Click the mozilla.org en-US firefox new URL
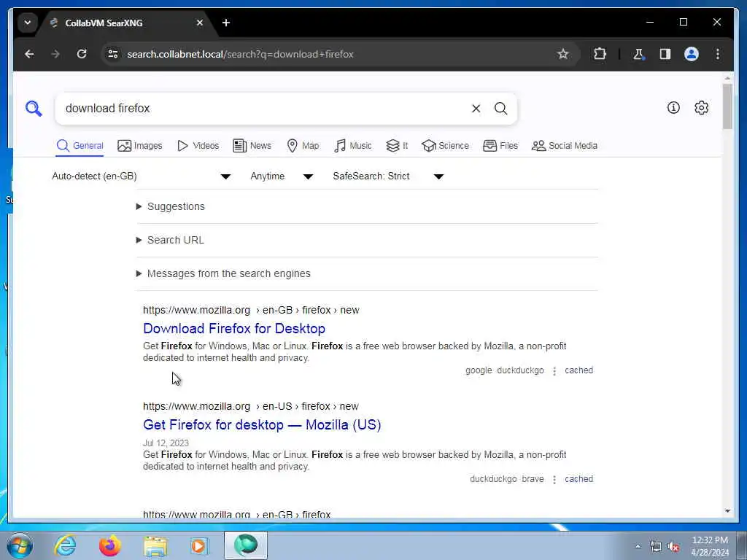 click(x=251, y=406)
